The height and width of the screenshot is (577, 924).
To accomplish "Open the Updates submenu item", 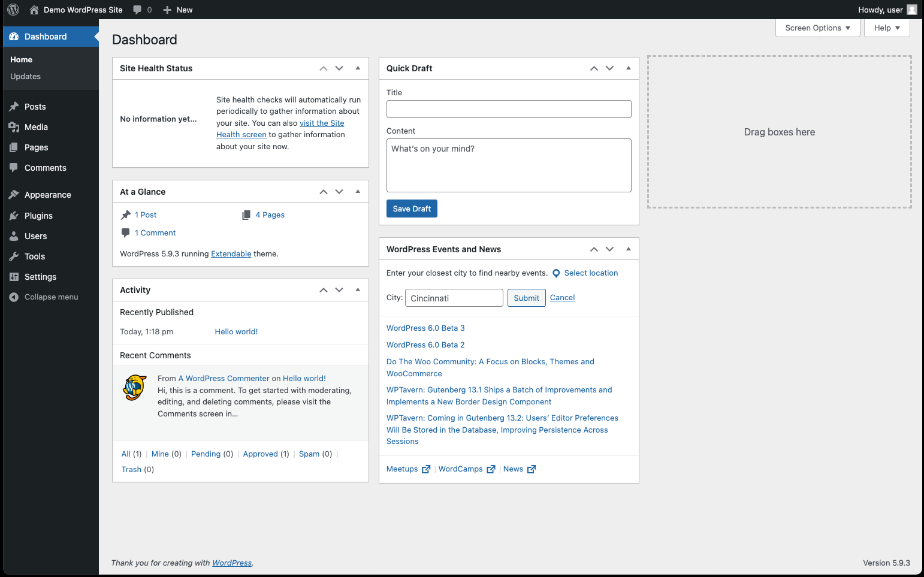I will [x=25, y=77].
